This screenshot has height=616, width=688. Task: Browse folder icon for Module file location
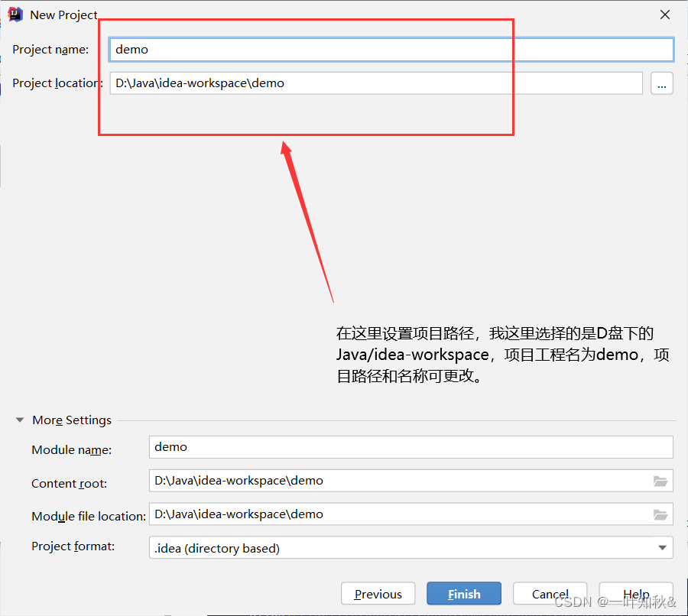(660, 514)
